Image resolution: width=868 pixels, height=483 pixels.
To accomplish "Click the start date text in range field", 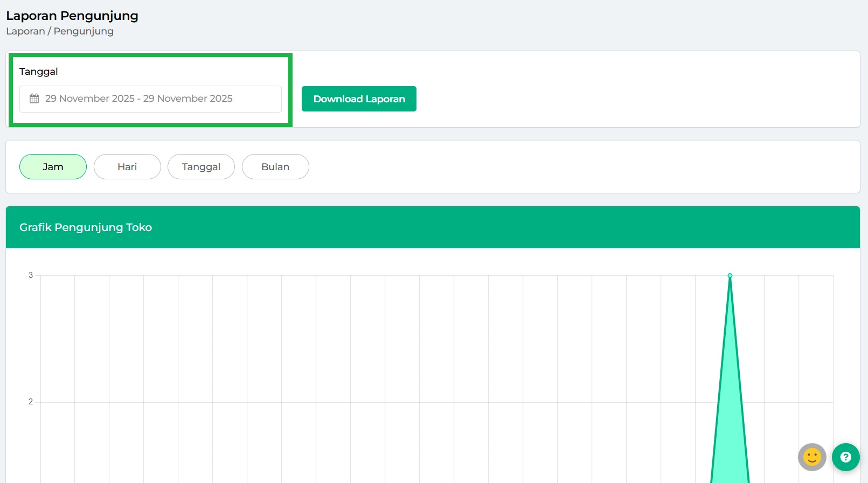I will click(x=89, y=99).
